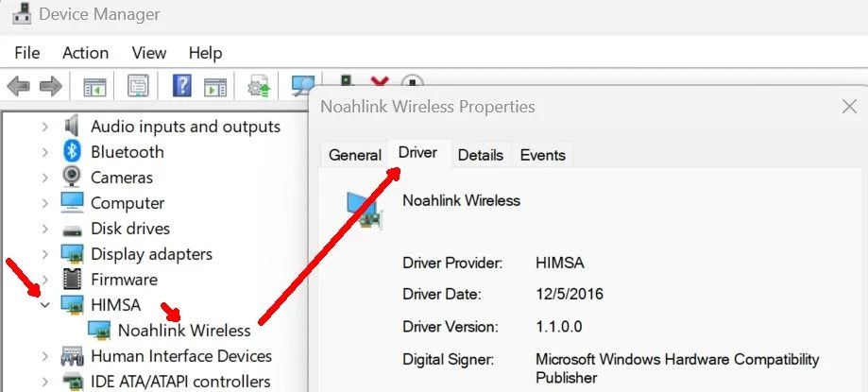
Task: Switch to the Details tab
Action: point(481,155)
